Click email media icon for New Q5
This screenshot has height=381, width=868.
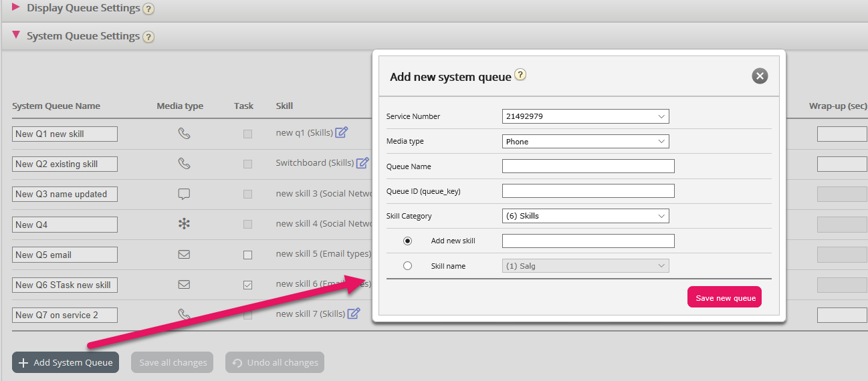(184, 255)
